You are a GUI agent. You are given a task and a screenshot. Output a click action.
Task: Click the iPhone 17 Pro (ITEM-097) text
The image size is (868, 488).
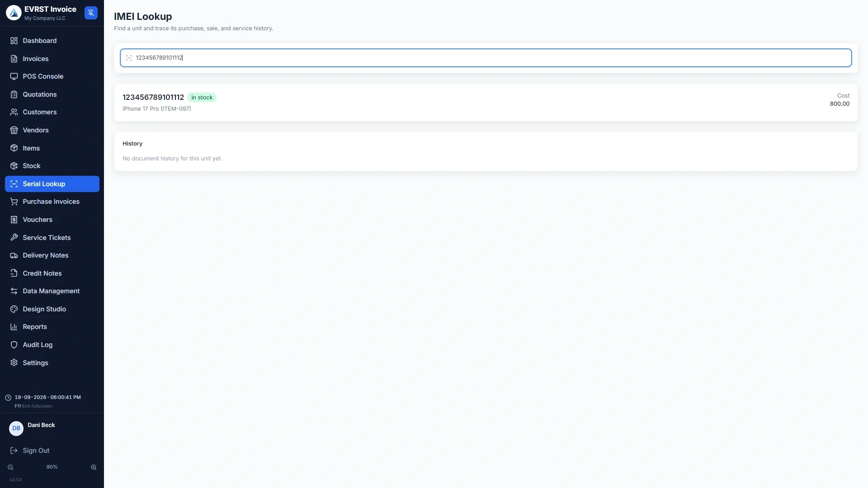point(157,109)
